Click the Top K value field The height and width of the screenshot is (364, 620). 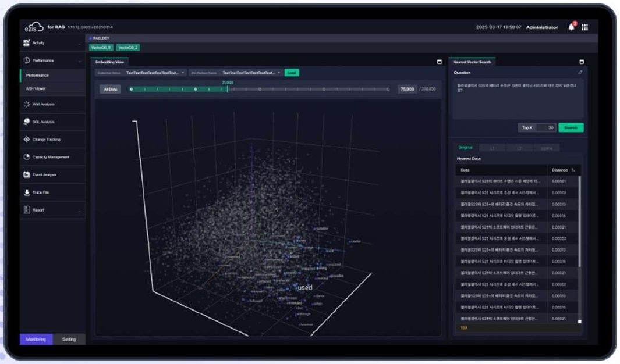547,127
